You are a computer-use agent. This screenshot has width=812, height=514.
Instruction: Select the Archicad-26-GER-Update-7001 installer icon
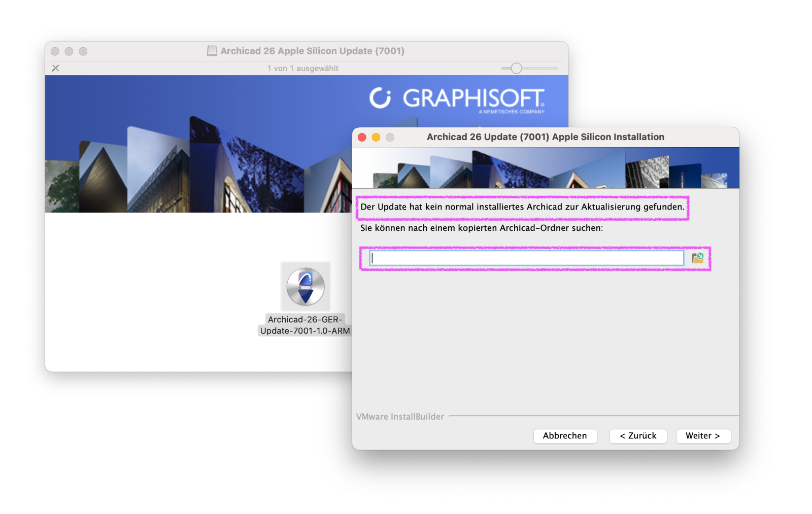[x=306, y=286]
